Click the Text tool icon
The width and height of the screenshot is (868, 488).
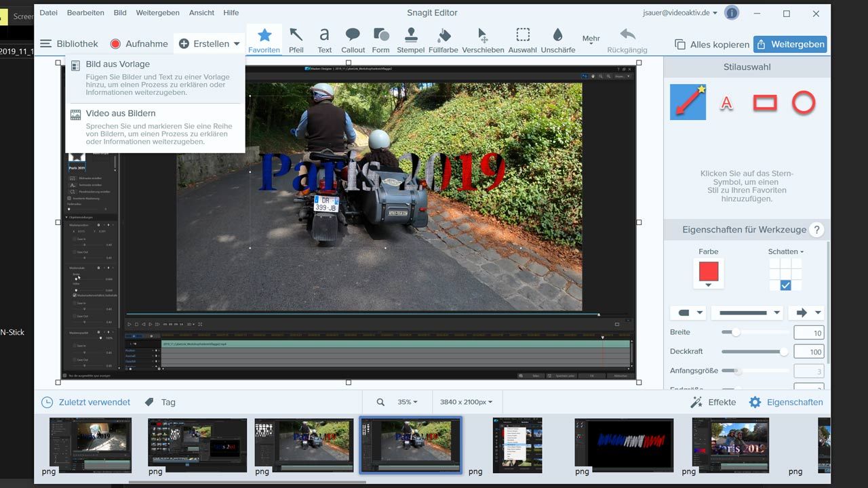325,40
